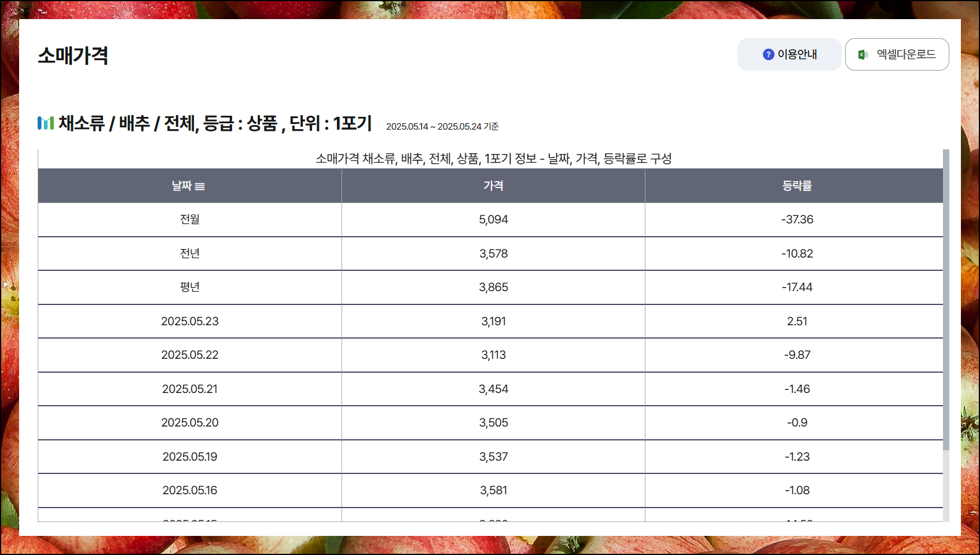
Task: Click the blue question mark help icon
Action: click(768, 54)
